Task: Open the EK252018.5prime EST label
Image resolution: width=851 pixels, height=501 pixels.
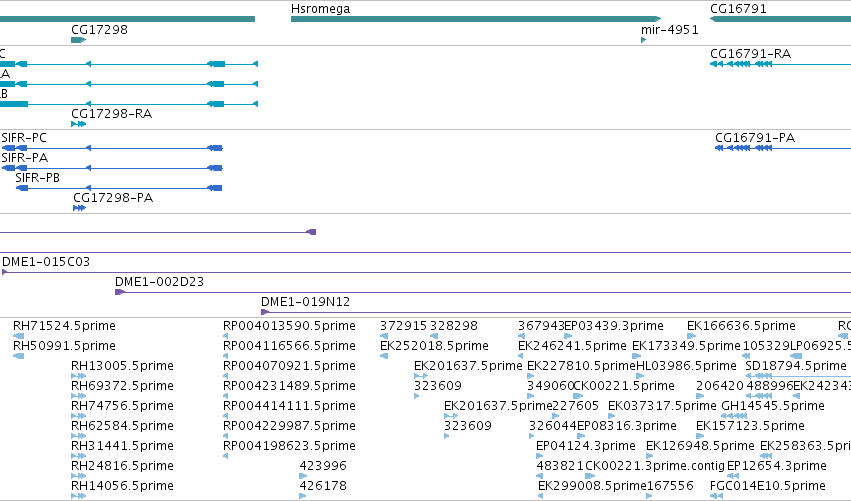Action: coord(435,346)
